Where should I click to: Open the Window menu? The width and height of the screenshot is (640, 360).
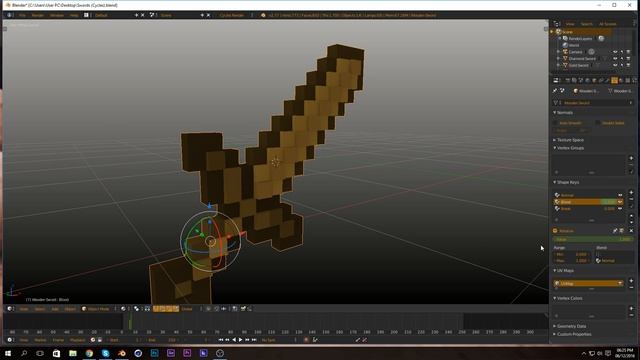click(x=57, y=15)
